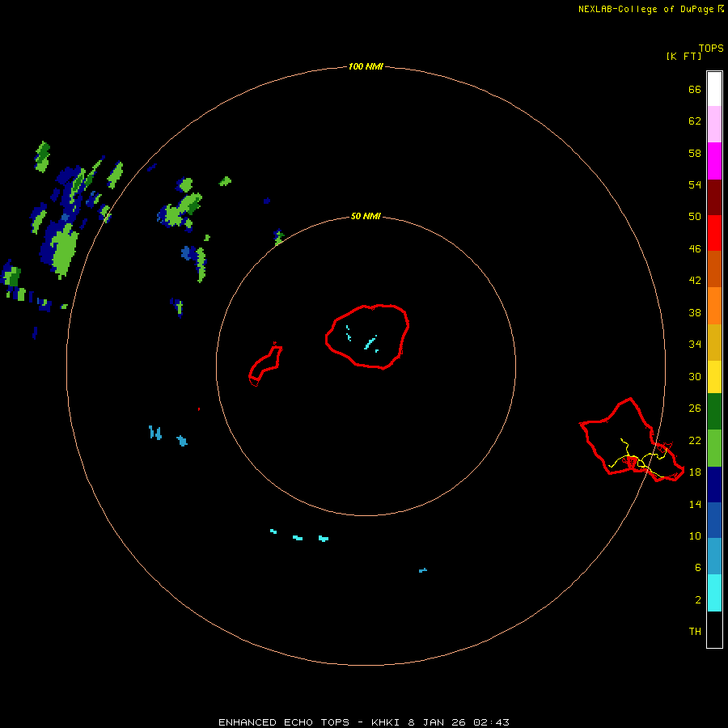Pick the yellow 34 kft legend swatch
728x728 pixels.
714,377
